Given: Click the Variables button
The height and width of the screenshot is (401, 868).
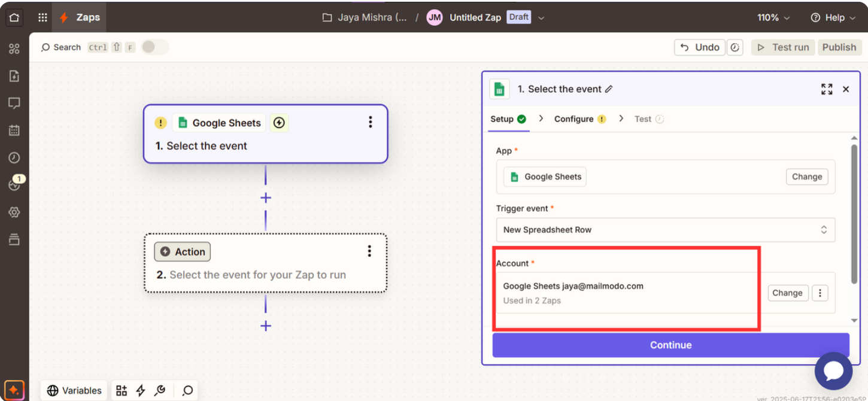Looking at the screenshot, I should (74, 391).
